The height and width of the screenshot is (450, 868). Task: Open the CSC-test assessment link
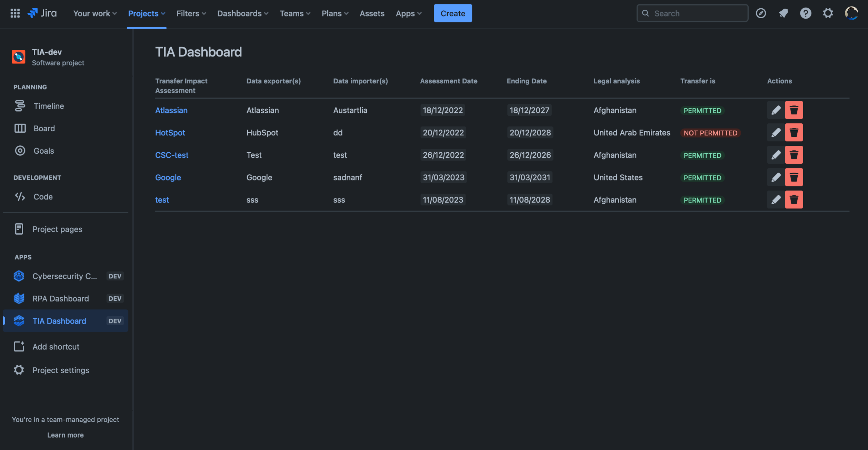coord(172,155)
